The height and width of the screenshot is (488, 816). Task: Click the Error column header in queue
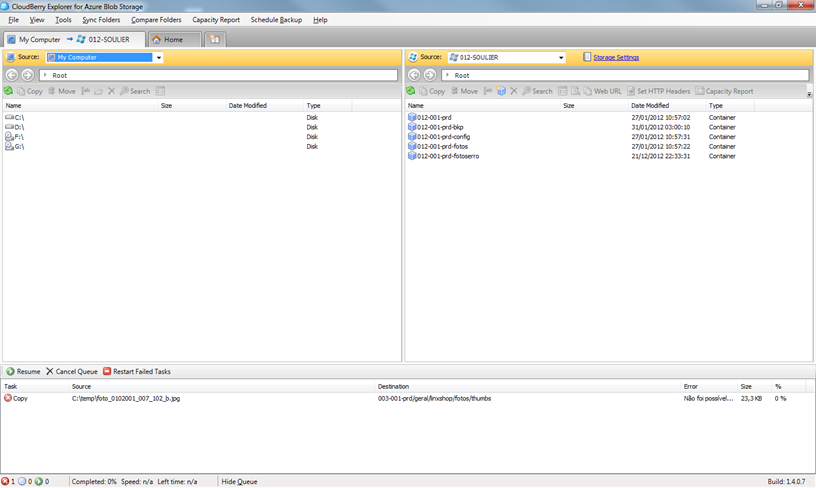point(709,387)
